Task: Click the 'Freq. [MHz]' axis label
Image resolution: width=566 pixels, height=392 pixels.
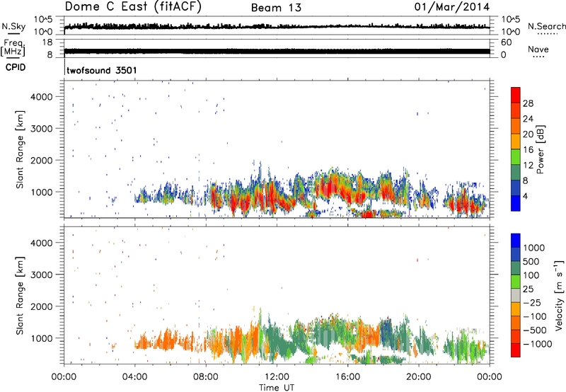Action: click(x=13, y=48)
